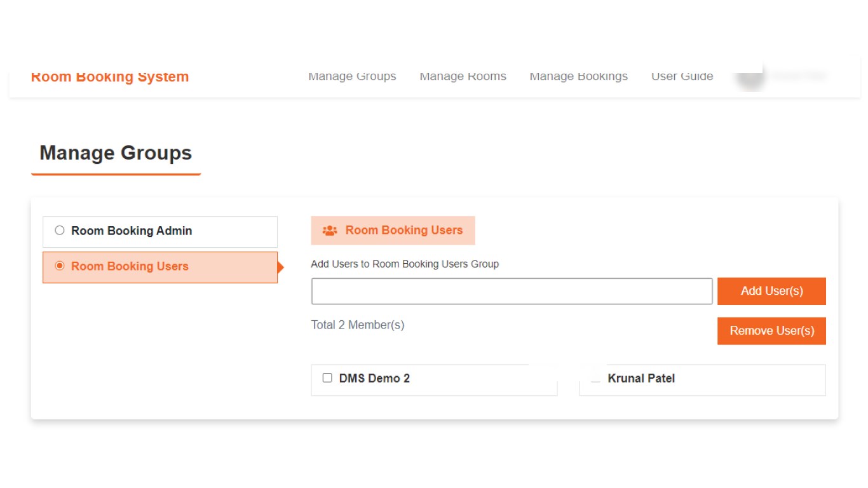Click the Total 2 Member(s) count text
Viewport: 868px width, 488px height.
[x=358, y=325]
